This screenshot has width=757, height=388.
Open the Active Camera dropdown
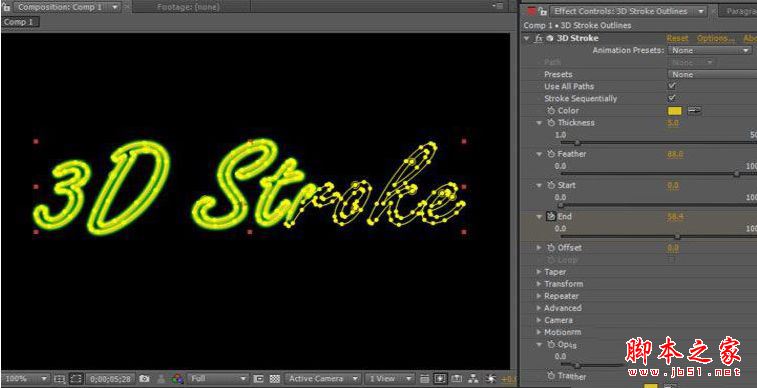tap(322, 379)
